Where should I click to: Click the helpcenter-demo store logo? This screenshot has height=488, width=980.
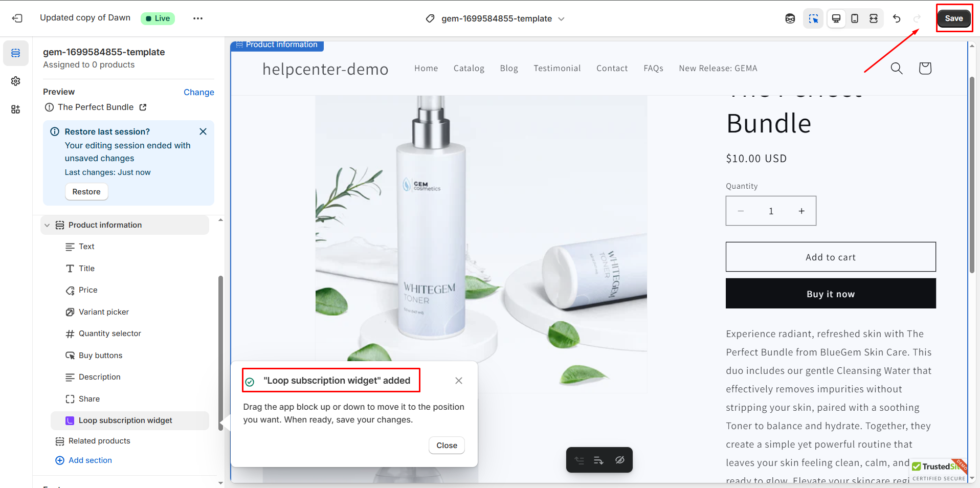point(325,69)
